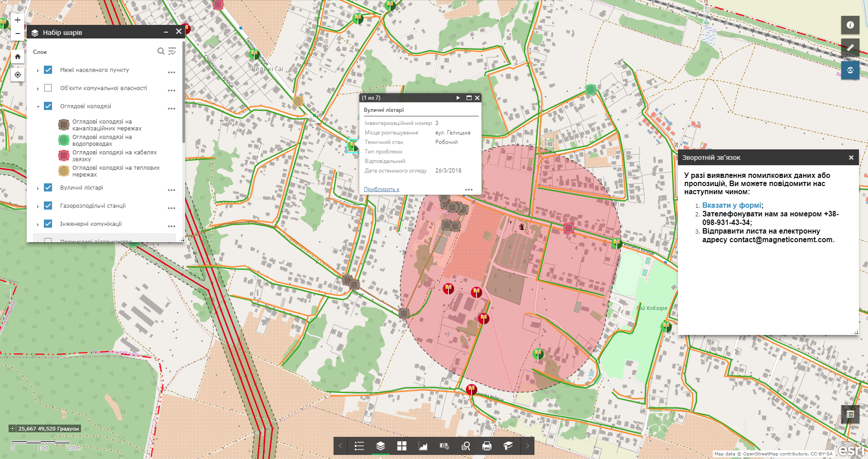Open the info widget in top-right corner

click(x=850, y=25)
